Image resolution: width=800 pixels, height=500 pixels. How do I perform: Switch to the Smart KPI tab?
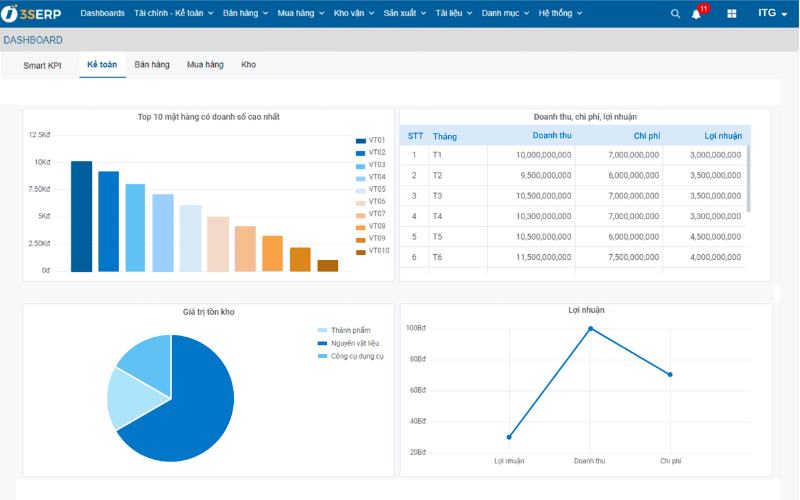pyautogui.click(x=42, y=65)
